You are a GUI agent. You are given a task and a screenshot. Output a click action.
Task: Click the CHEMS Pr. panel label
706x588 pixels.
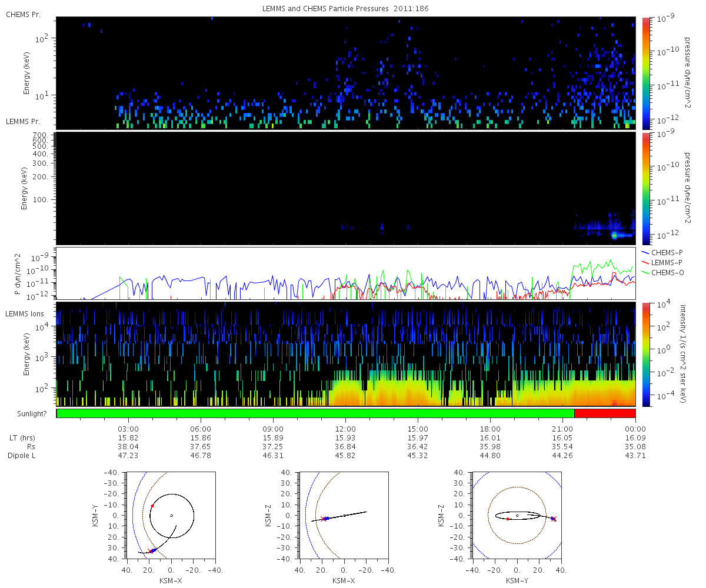23,14
